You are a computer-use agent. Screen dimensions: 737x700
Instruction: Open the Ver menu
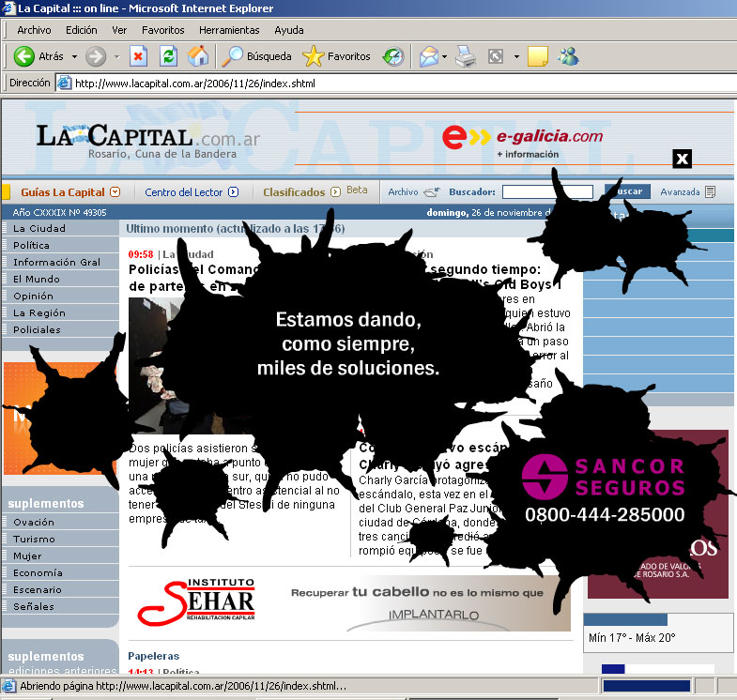[119, 30]
